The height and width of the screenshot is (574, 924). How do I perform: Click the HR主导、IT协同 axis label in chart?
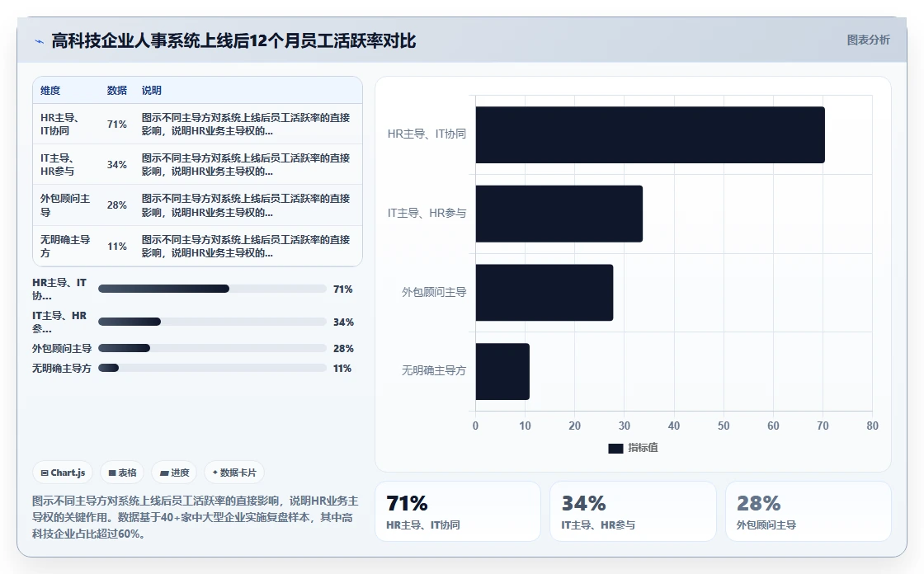(427, 134)
